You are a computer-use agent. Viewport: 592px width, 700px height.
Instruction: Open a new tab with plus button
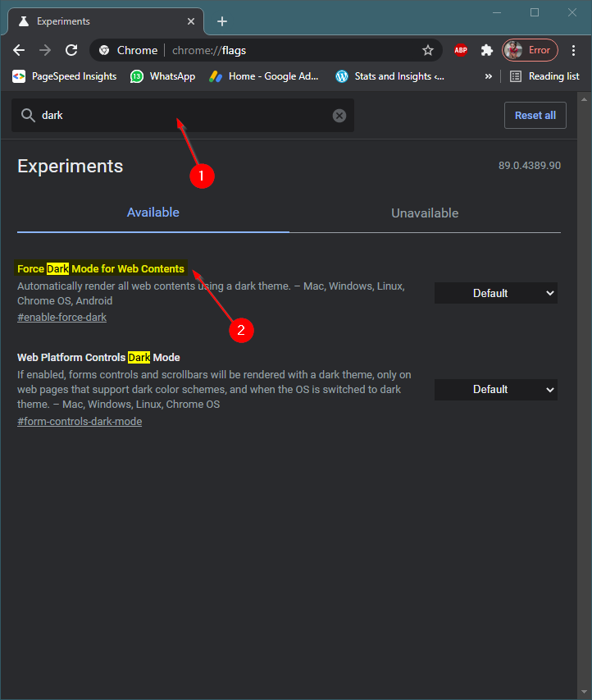coord(221,21)
